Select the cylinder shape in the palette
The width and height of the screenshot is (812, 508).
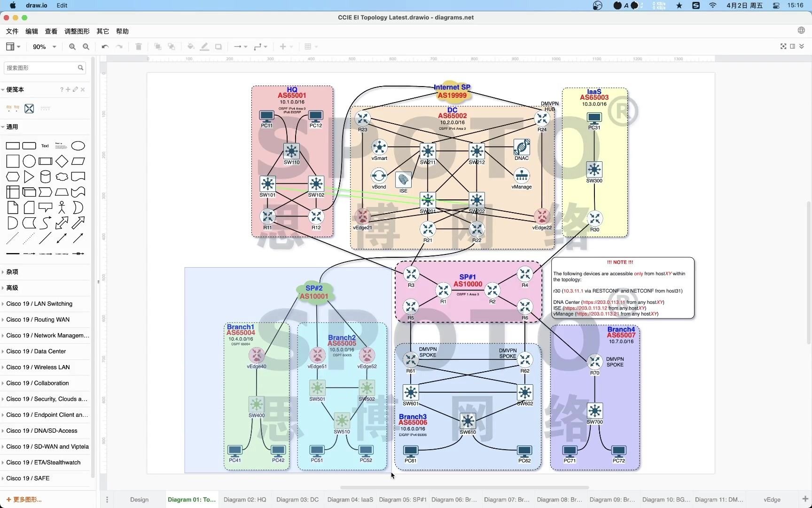(x=46, y=177)
